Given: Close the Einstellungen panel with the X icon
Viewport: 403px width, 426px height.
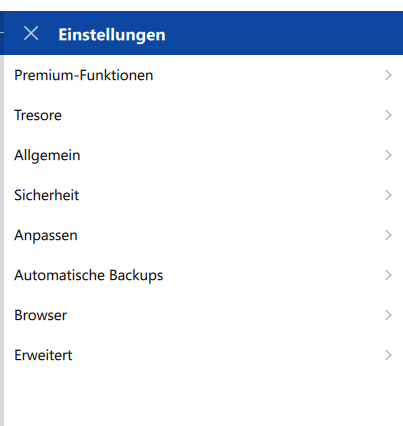Looking at the screenshot, I should pyautogui.click(x=31, y=33).
